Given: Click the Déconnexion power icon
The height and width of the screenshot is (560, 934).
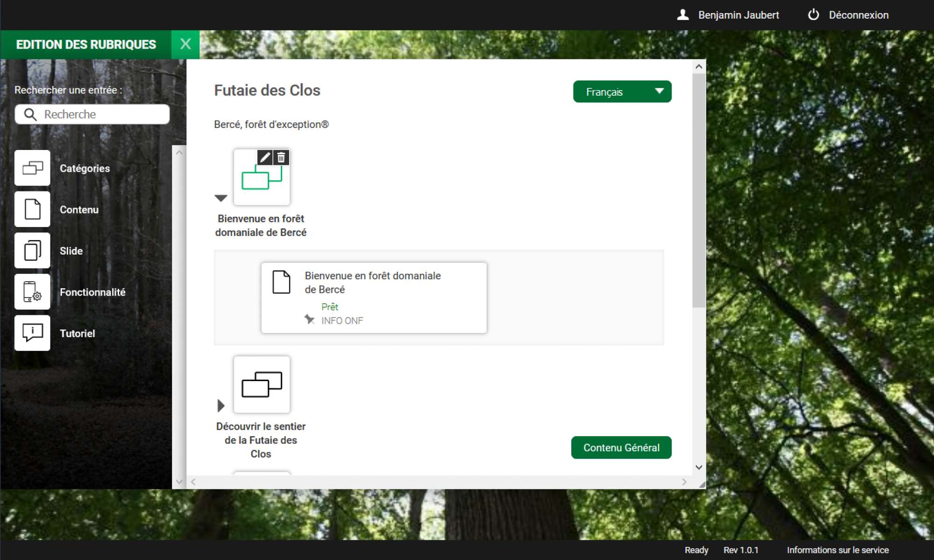Looking at the screenshot, I should pyautogui.click(x=814, y=15).
